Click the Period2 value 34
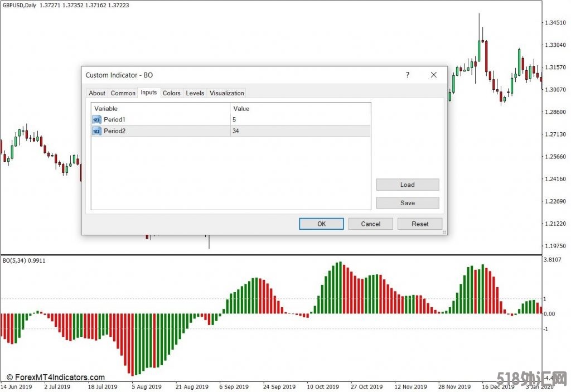 [236, 131]
